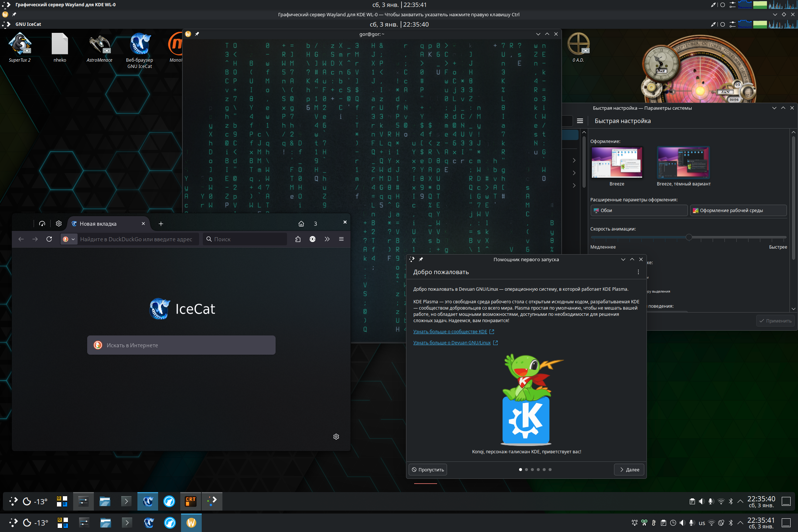Click the CRT terminal taskbar icon

[x=191, y=501]
